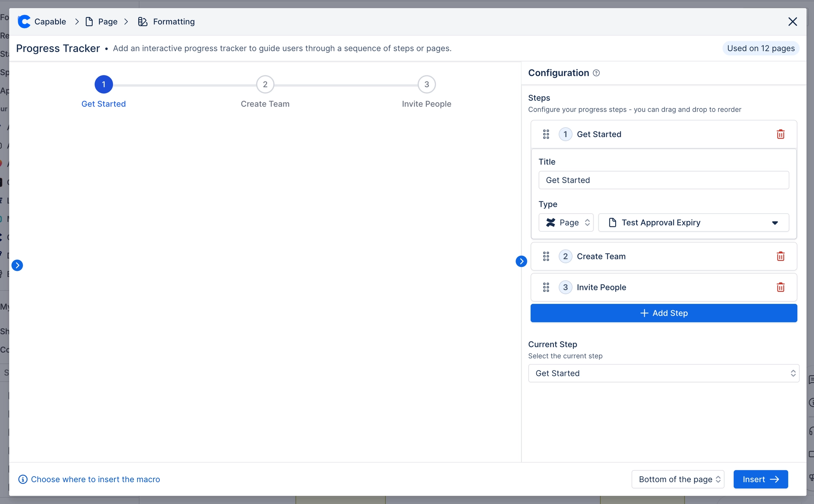This screenshot has width=814, height=504.
Task: Click the Capable logo in breadcrumb
Action: tap(24, 21)
